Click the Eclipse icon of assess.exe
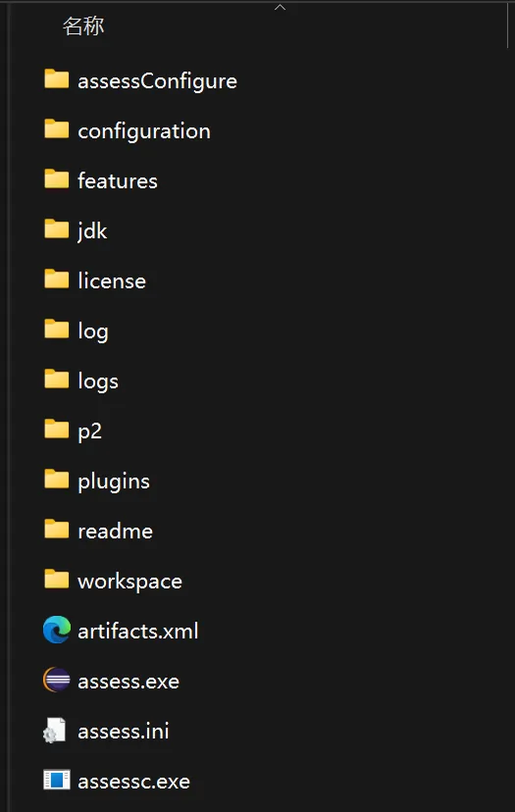The height and width of the screenshot is (812, 515). pyautogui.click(x=57, y=680)
